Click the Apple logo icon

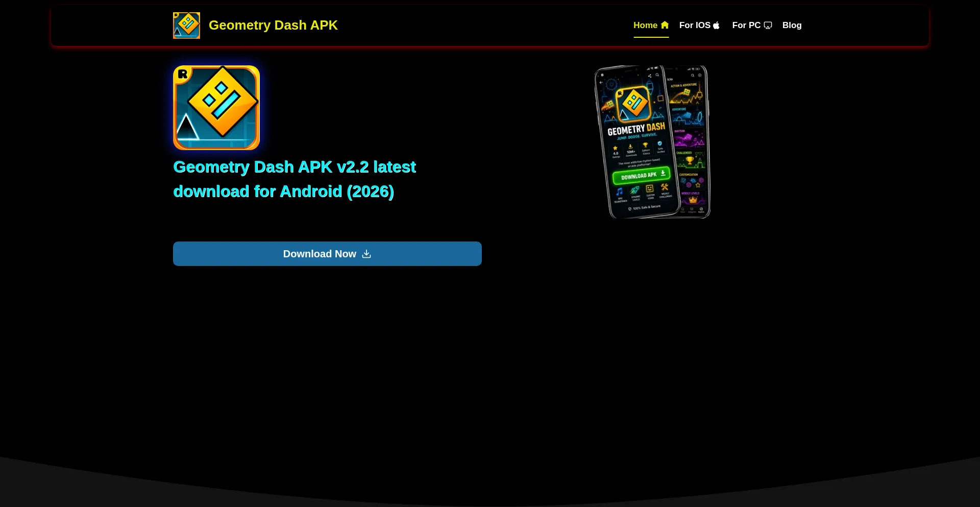click(x=716, y=25)
